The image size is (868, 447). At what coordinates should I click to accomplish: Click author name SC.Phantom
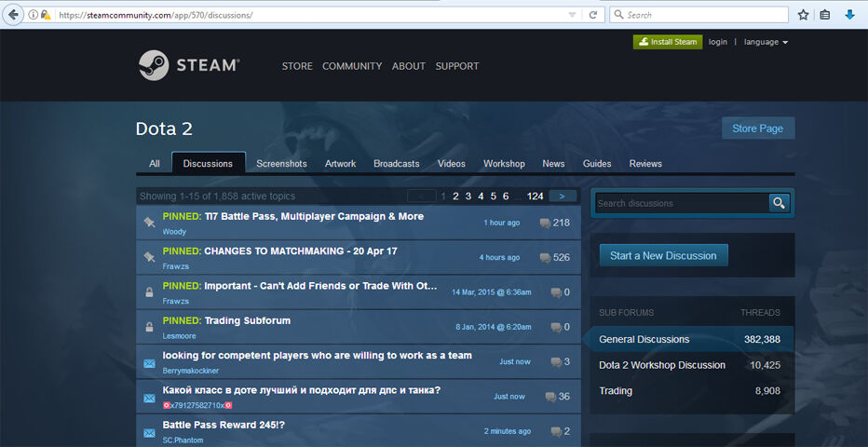pyautogui.click(x=183, y=440)
